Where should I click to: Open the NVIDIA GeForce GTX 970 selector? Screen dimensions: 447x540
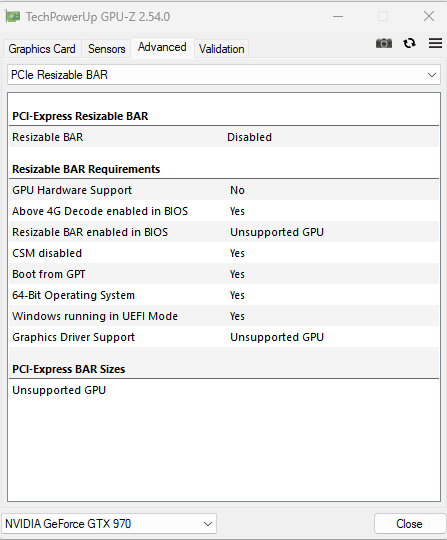(x=109, y=524)
